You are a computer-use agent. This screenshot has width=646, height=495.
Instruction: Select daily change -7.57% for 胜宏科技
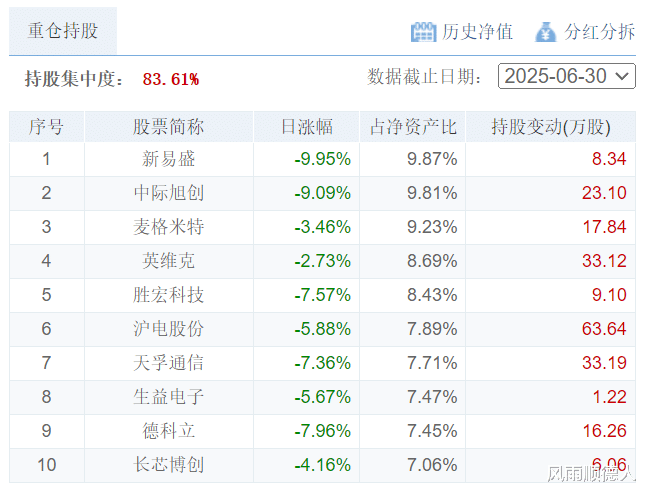(x=323, y=295)
